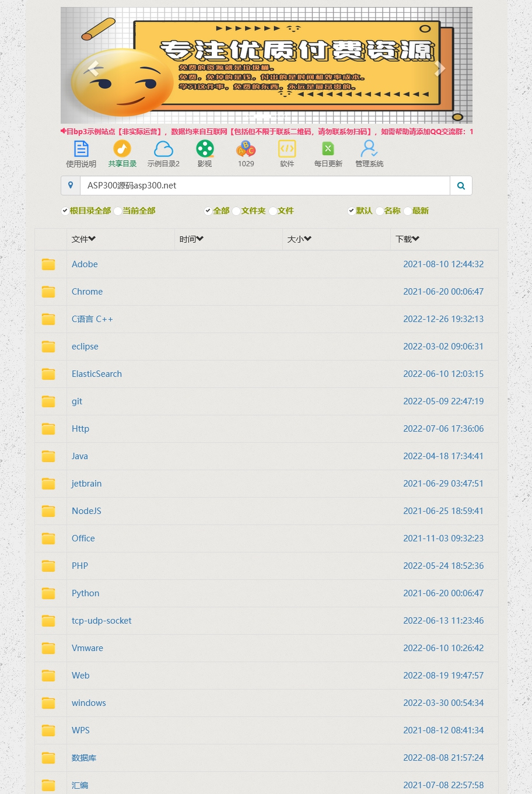Switch to the 文件 column header
The height and width of the screenshot is (794, 532).
pyautogui.click(x=83, y=239)
